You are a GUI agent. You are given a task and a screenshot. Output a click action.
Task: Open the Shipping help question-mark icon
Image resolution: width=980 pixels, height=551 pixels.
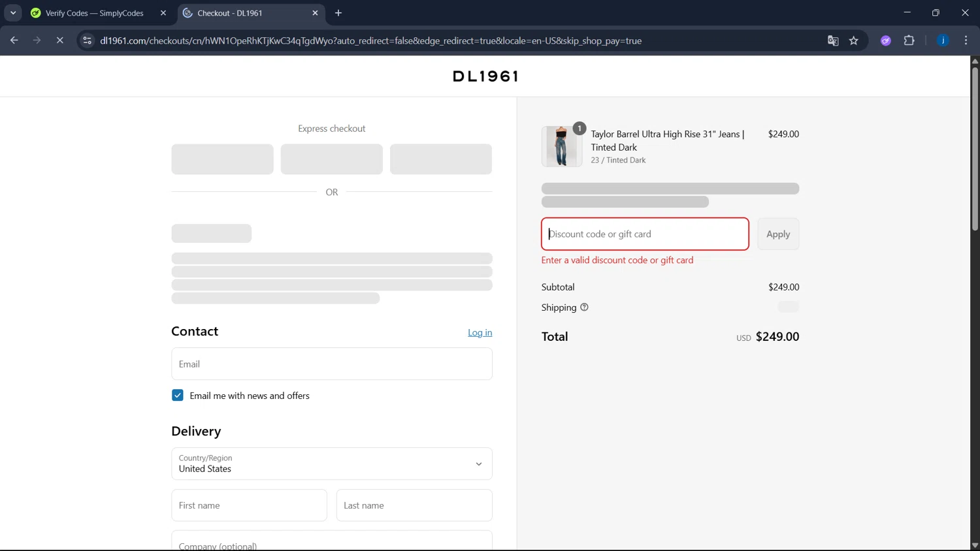pyautogui.click(x=584, y=307)
